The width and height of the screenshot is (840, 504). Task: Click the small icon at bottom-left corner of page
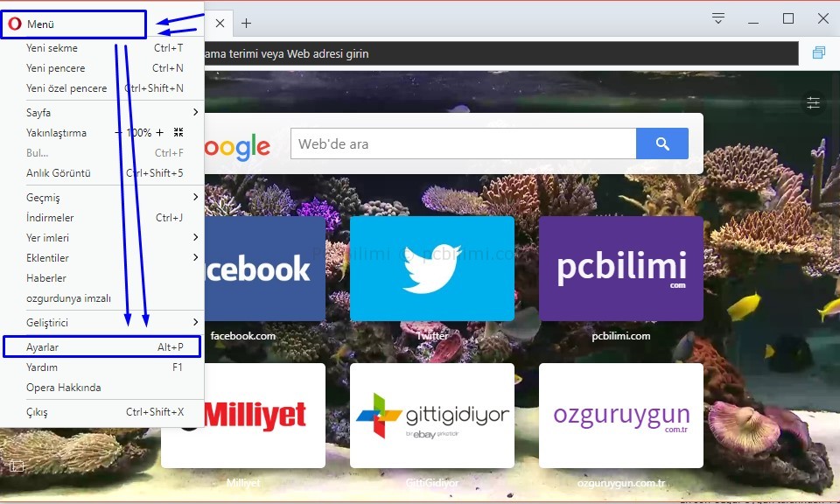pyautogui.click(x=17, y=466)
